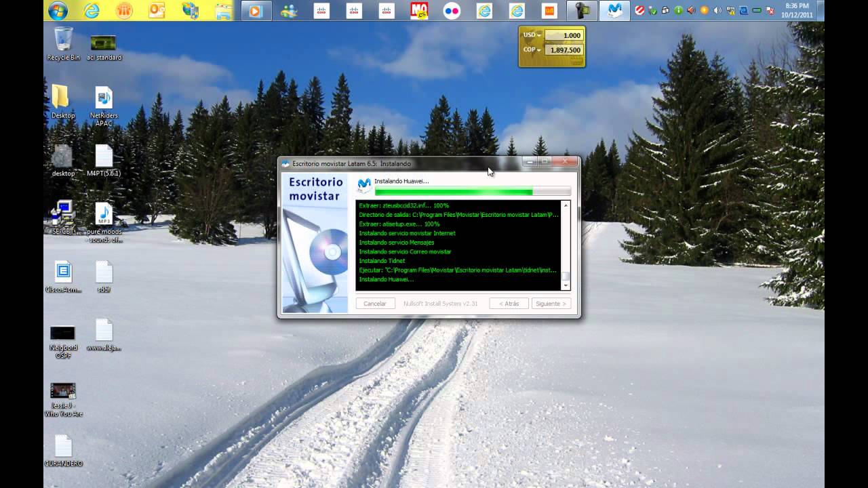Select last log line 'Instalando Huawei...'

pos(387,279)
